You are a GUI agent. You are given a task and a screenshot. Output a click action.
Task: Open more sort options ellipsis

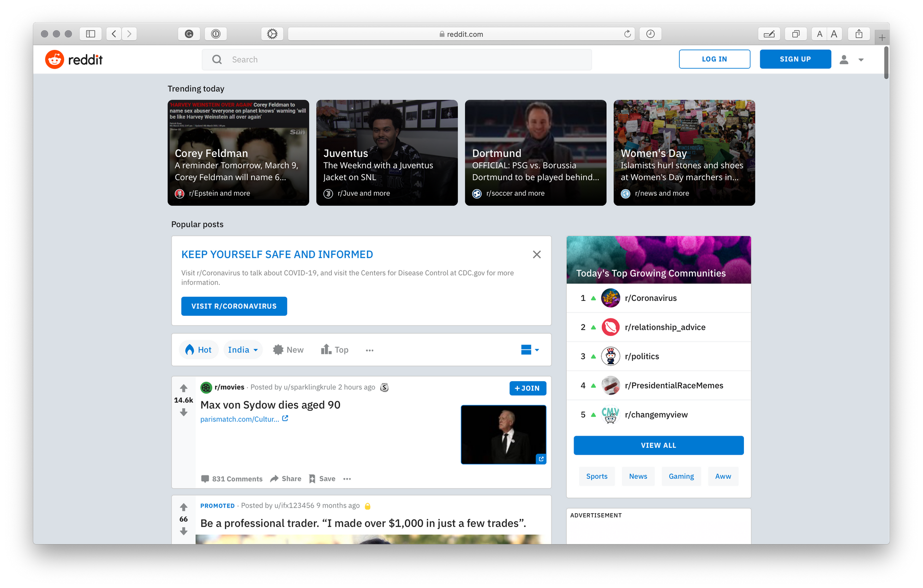point(370,350)
